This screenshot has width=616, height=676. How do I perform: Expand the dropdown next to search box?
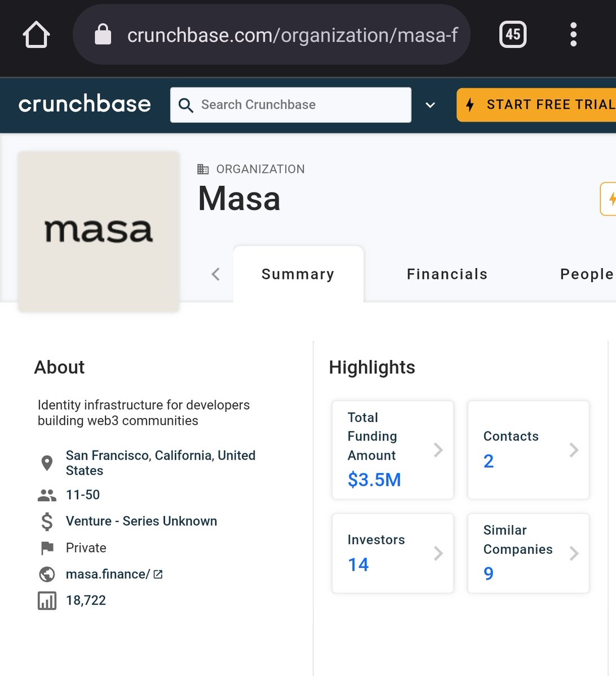430,105
